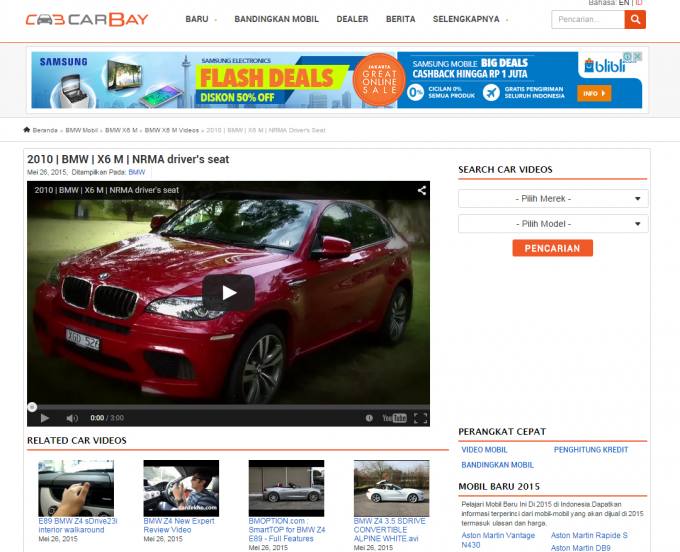This screenshot has width=680, height=552.
Task: Click the Beranda breadcrumb link
Action: 45,130
